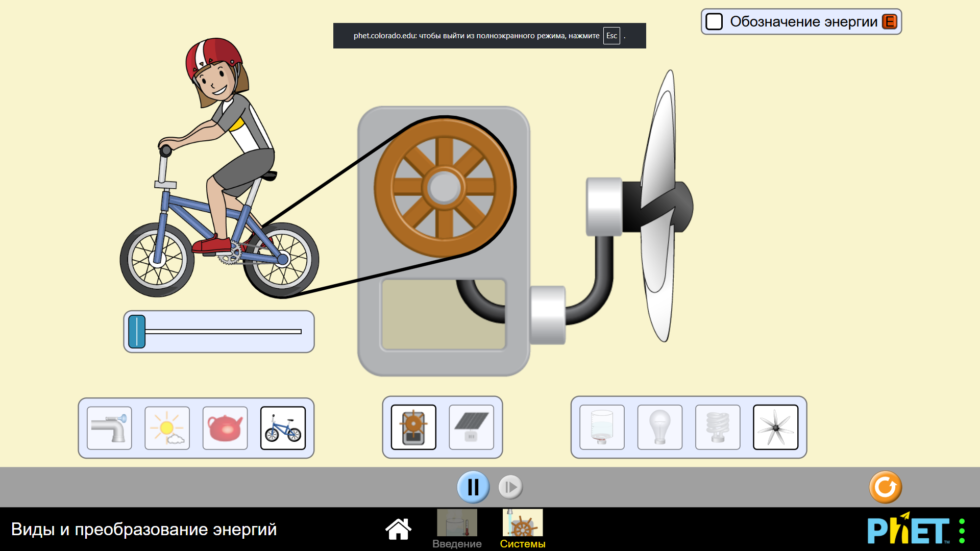This screenshot has width=980, height=551.
Task: Select the teapot energy source icon
Action: coord(225,428)
